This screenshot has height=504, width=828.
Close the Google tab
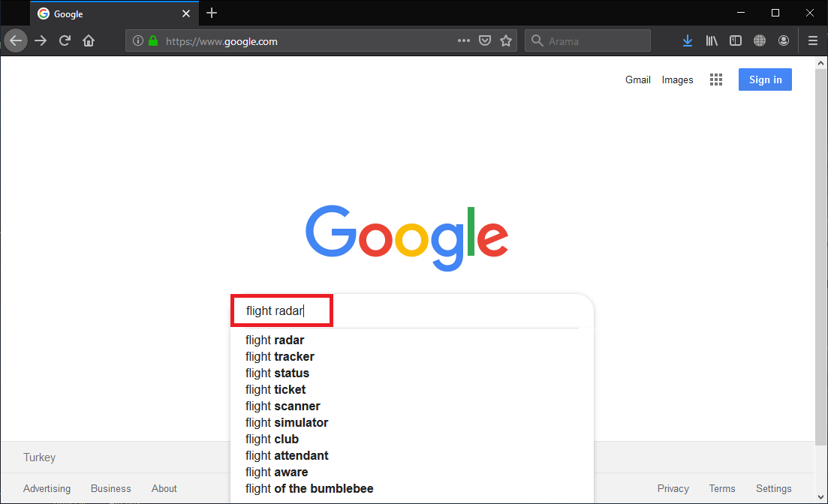coord(186,13)
